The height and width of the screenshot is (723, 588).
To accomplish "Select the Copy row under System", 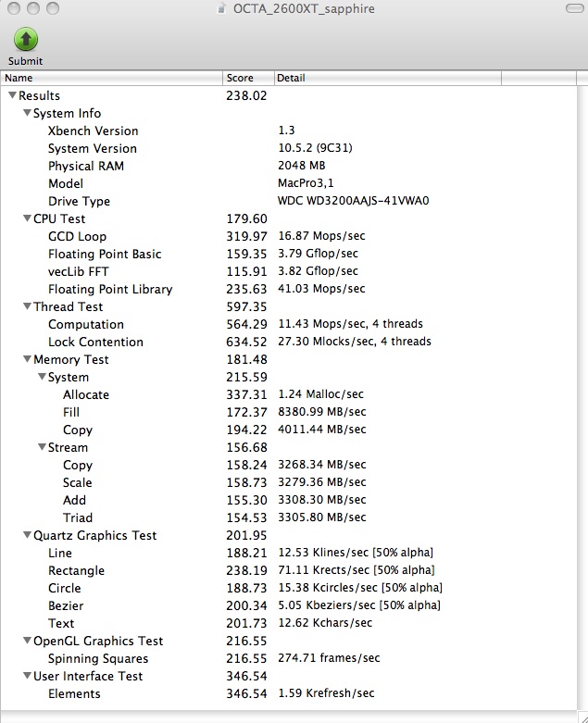I will pos(288,430).
